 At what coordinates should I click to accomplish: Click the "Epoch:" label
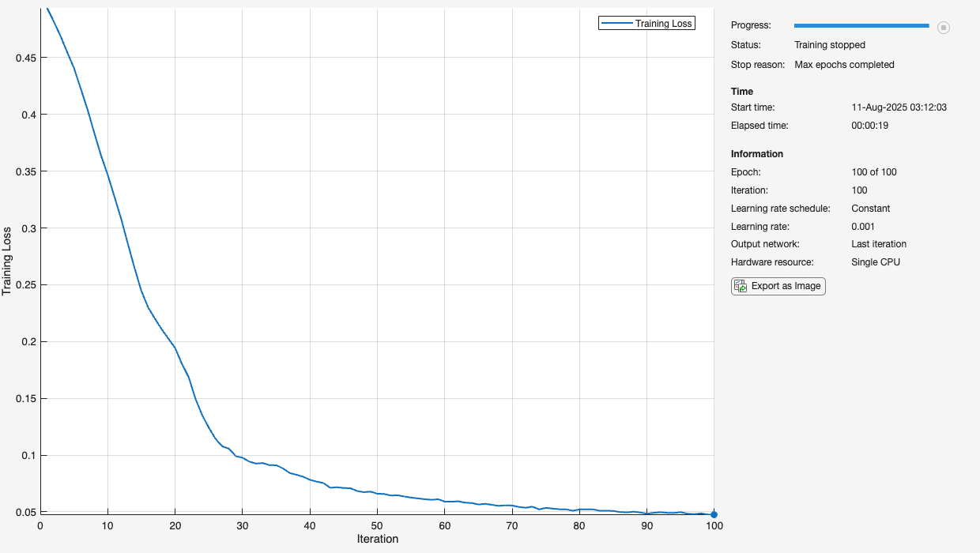pyautogui.click(x=746, y=172)
